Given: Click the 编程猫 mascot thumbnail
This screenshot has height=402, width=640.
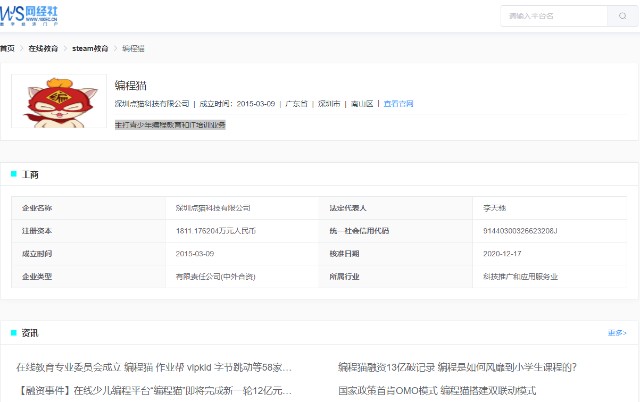Looking at the screenshot, I should (x=59, y=101).
